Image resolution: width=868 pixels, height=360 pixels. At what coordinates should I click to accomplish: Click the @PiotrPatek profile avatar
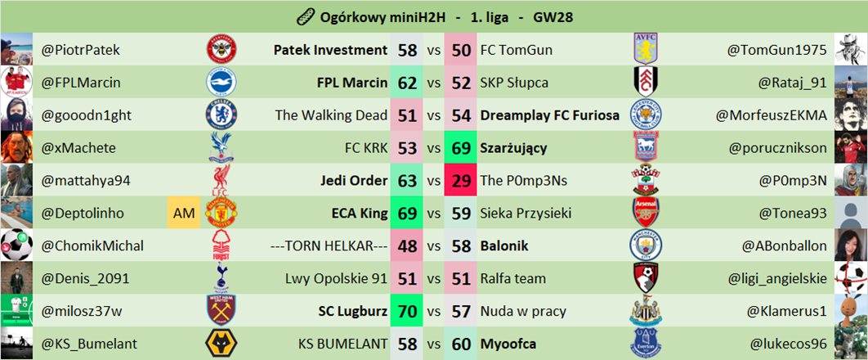[x=16, y=50]
